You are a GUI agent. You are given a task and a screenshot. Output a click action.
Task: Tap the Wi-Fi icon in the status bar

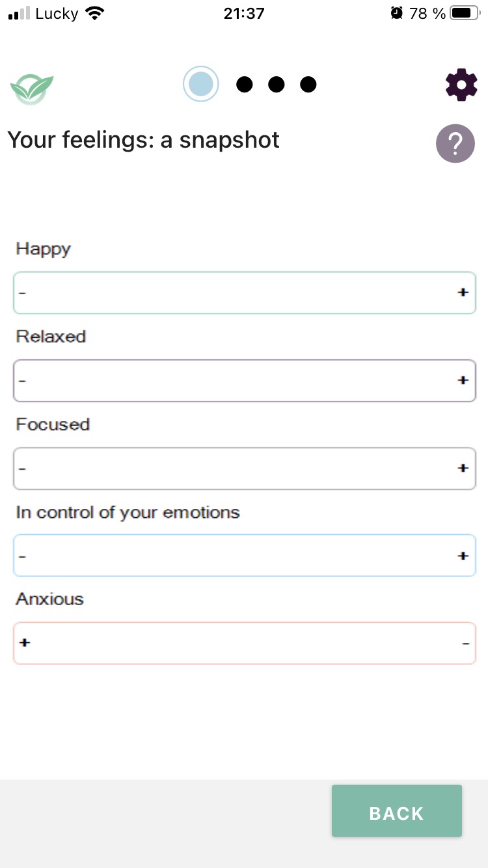(x=95, y=12)
